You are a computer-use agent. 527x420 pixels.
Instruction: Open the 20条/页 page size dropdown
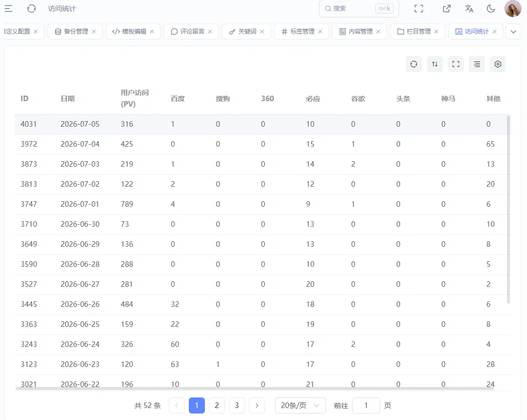click(301, 405)
